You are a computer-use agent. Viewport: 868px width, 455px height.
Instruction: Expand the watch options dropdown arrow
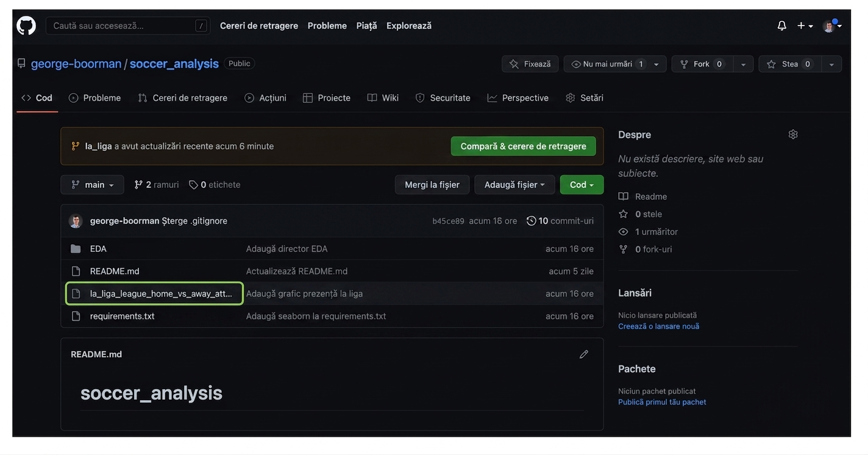pos(656,64)
